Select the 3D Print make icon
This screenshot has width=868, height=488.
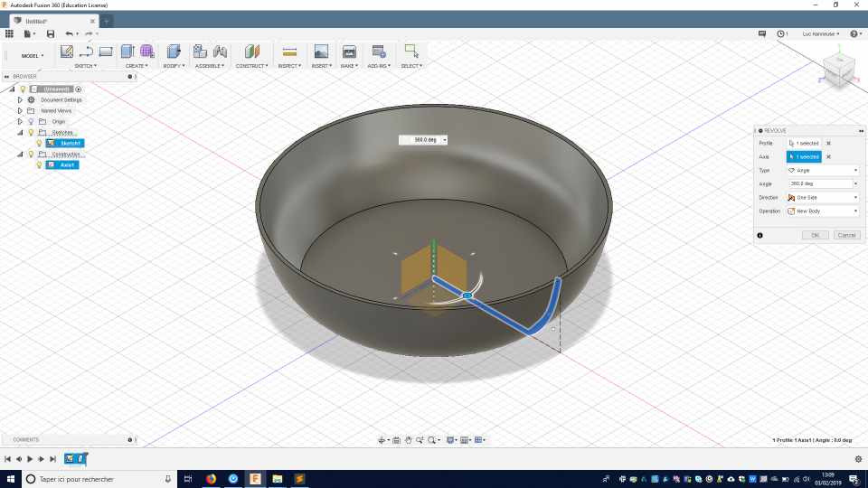[x=349, y=52]
